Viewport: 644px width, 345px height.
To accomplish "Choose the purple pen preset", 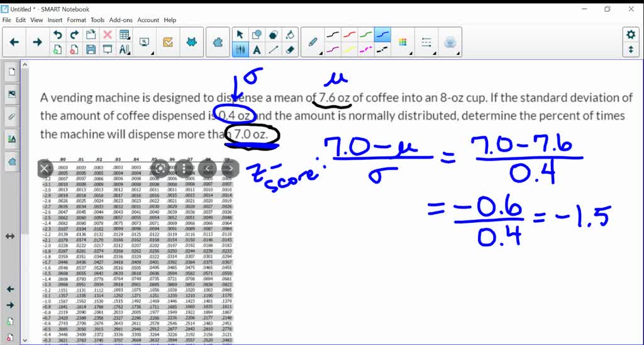I will coord(333,50).
